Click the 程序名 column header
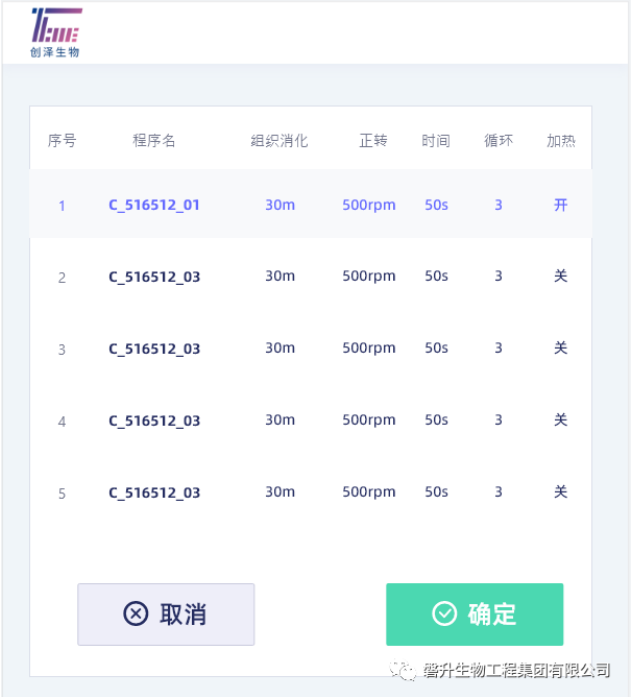The width and height of the screenshot is (633, 697). click(154, 140)
